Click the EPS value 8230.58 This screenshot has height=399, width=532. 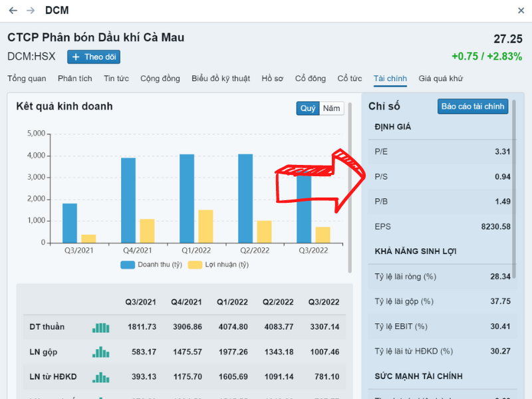495,227
